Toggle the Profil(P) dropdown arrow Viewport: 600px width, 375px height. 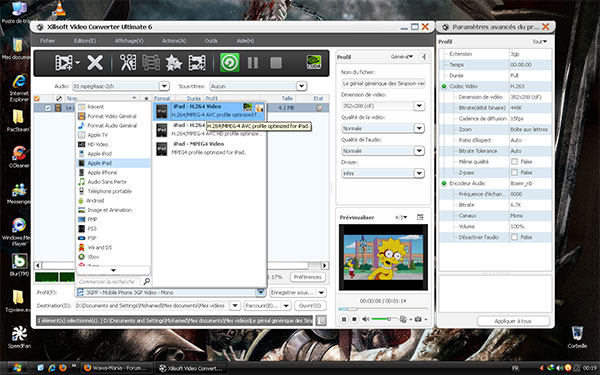261,292
